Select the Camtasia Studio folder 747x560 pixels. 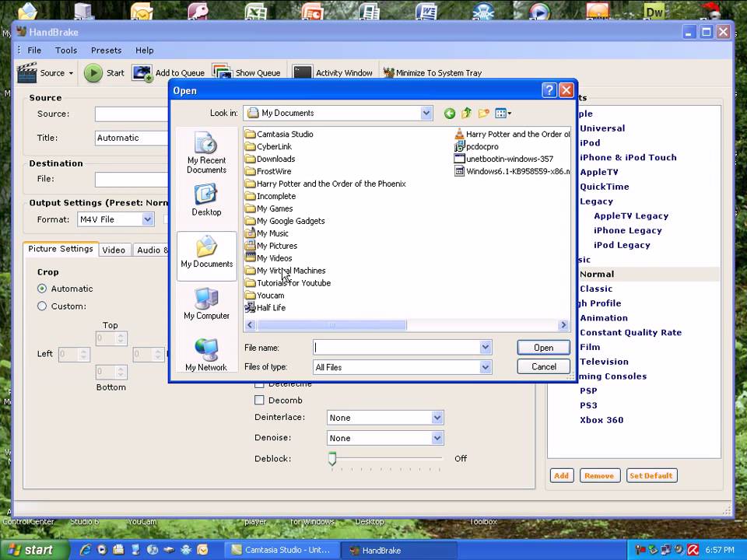(x=279, y=135)
